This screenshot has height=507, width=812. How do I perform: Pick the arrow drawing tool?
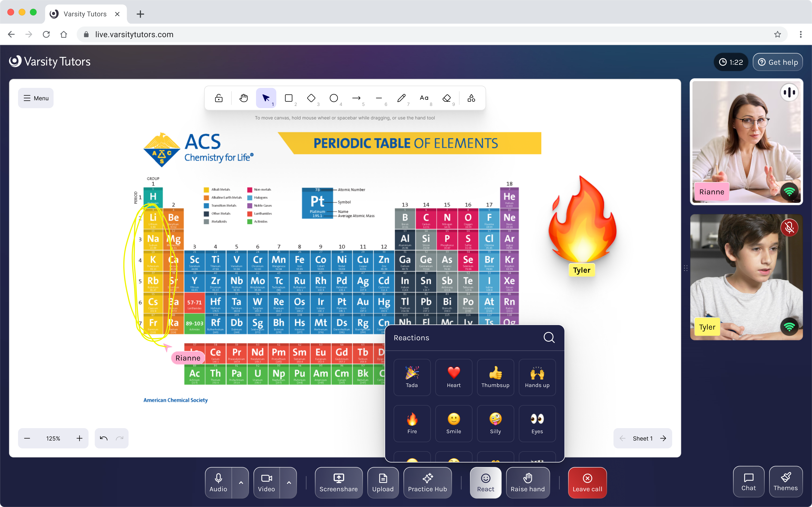(356, 98)
